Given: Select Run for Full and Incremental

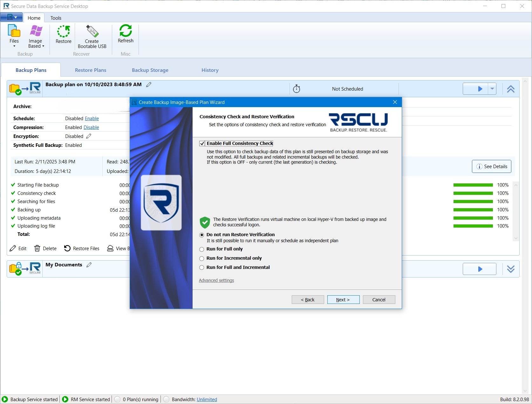Looking at the screenshot, I should (x=201, y=267).
